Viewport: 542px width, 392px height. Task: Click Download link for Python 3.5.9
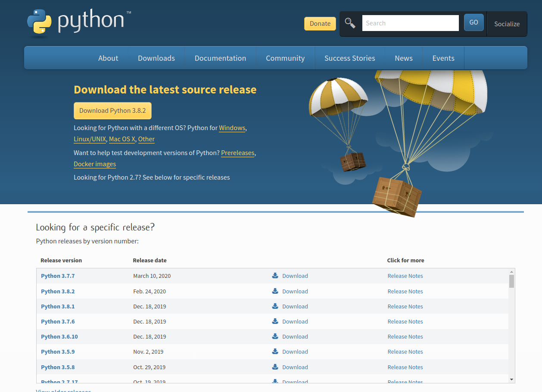coord(295,352)
